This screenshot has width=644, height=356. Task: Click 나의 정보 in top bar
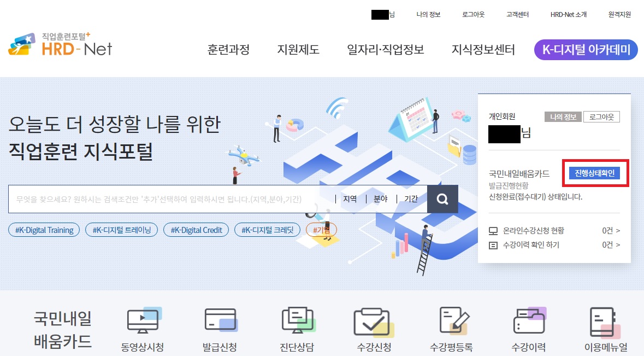pyautogui.click(x=428, y=14)
